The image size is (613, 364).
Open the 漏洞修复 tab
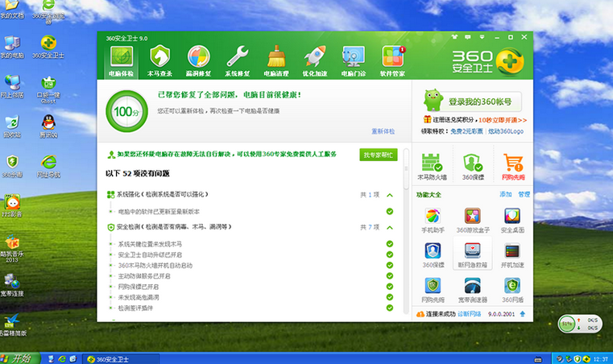point(198,61)
